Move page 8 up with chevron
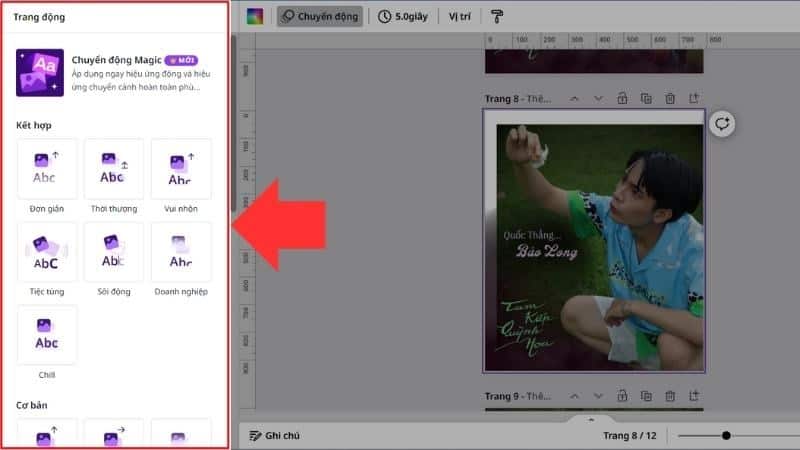This screenshot has height=450, width=800. [x=574, y=98]
